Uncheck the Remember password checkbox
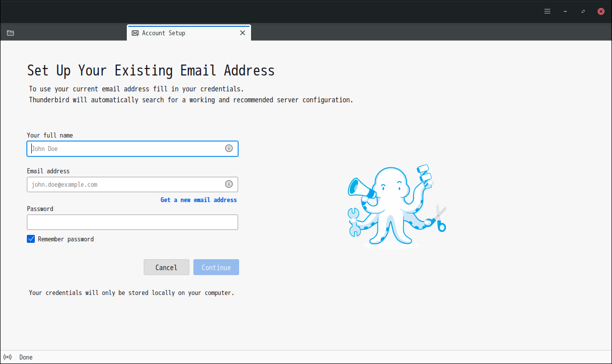 31,239
